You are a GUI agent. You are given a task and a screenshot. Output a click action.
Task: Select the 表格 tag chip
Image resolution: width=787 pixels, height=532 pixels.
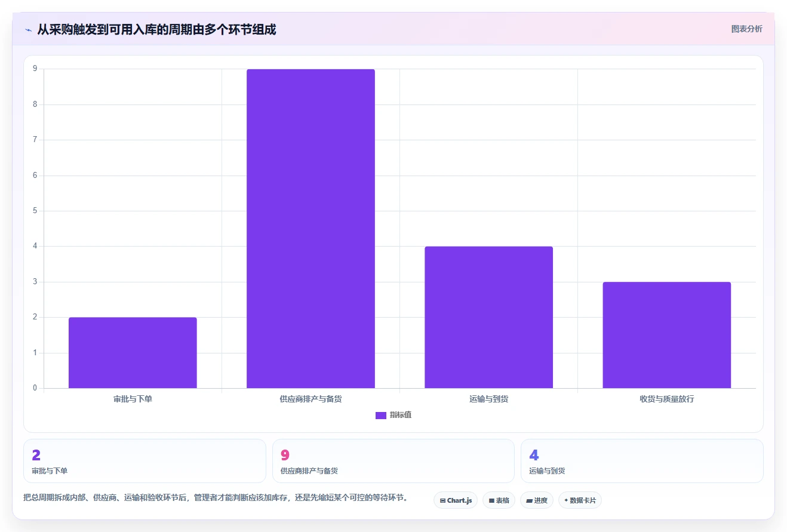click(499, 500)
